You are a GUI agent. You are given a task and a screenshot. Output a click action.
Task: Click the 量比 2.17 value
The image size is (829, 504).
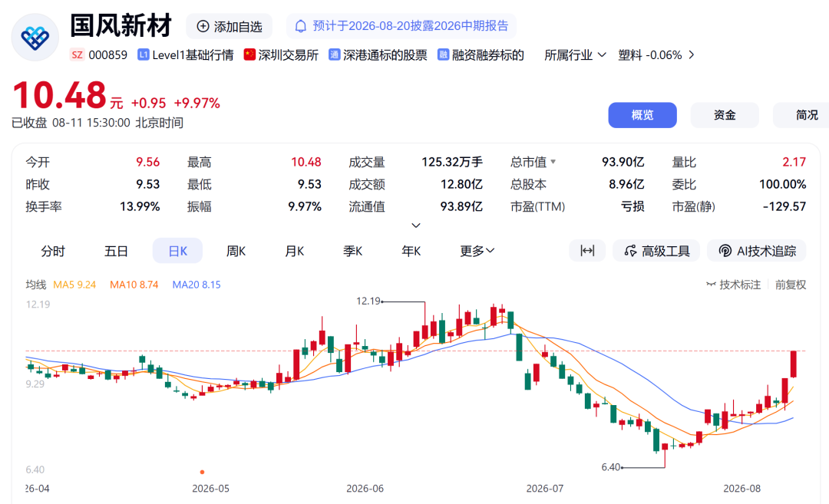click(794, 162)
